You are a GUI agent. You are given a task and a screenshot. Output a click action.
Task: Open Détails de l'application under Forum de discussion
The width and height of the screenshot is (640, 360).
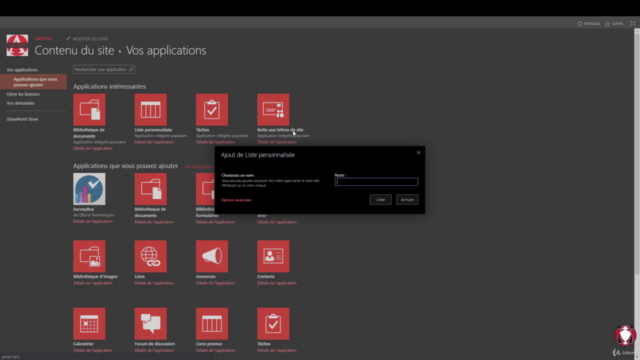(x=154, y=350)
